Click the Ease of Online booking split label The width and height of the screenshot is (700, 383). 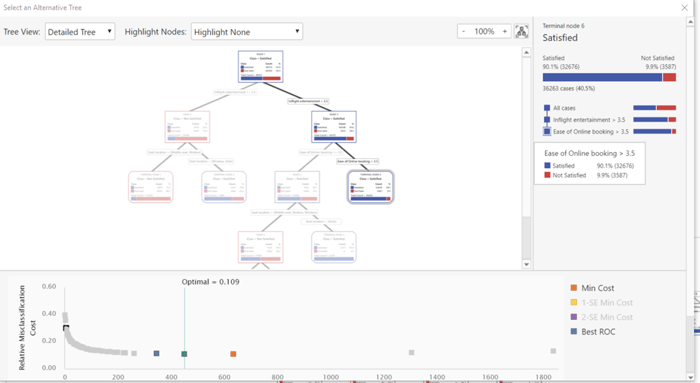point(358,161)
